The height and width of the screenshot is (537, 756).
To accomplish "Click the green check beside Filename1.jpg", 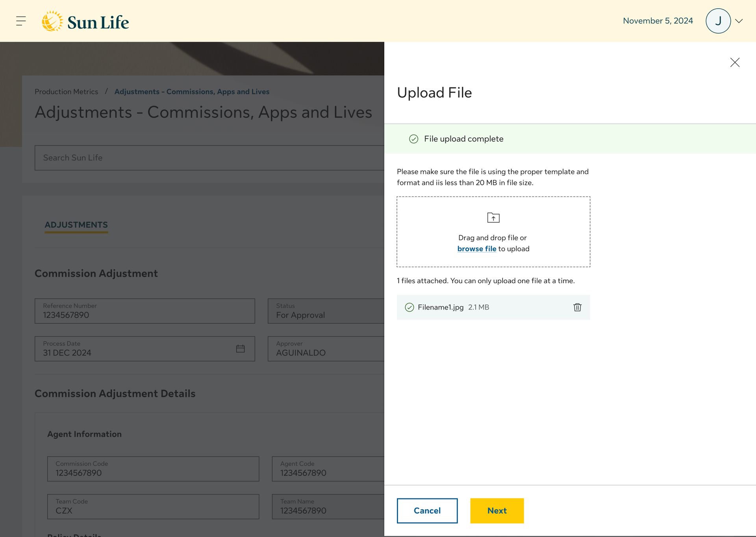I will 409,307.
